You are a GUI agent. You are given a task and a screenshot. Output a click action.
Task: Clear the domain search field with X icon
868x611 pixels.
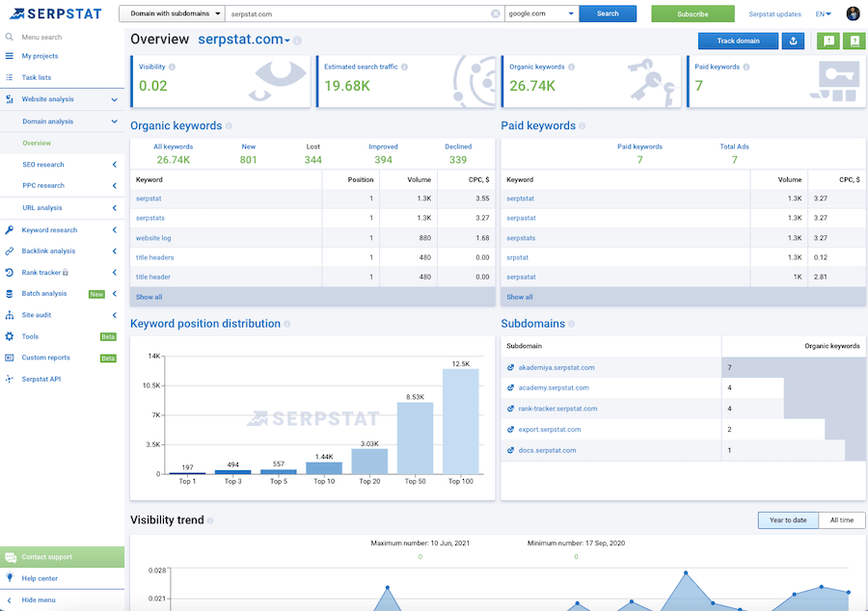pyautogui.click(x=496, y=13)
